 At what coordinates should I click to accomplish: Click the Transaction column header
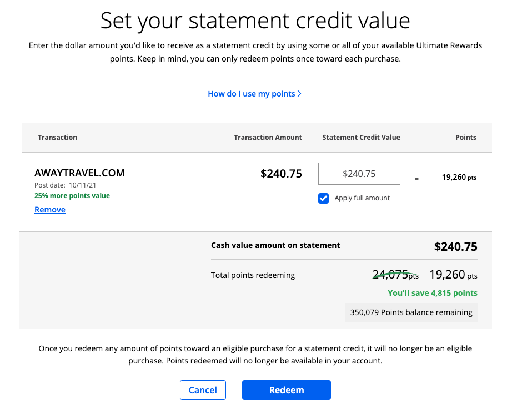point(57,138)
